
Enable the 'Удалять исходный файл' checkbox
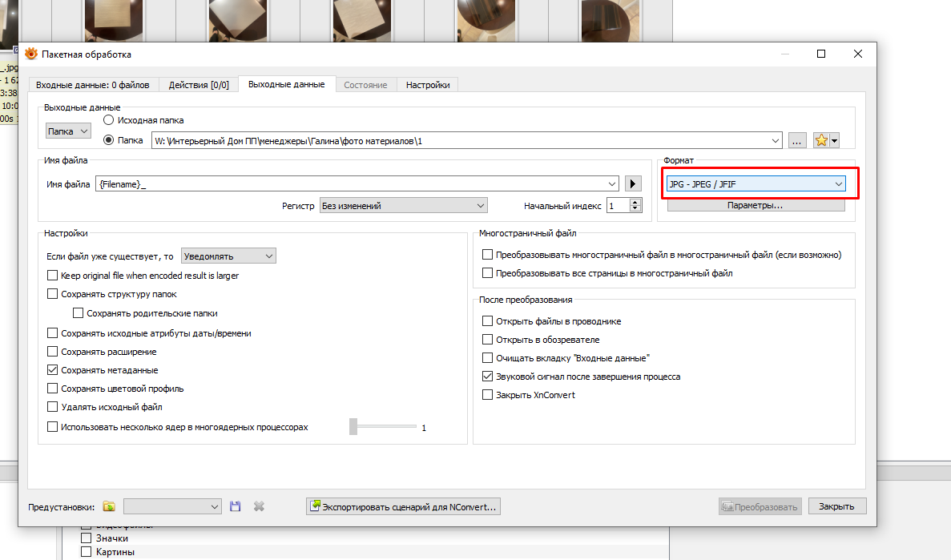click(x=53, y=407)
